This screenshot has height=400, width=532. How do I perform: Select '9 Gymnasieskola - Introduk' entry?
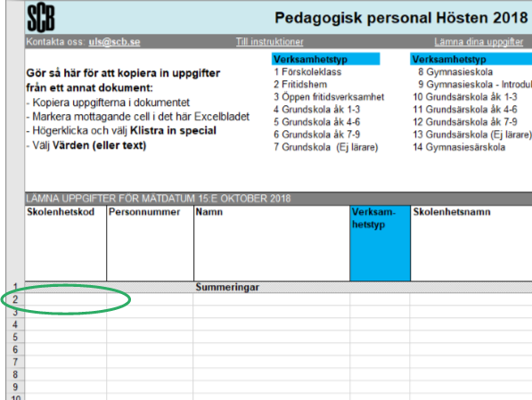click(x=475, y=85)
